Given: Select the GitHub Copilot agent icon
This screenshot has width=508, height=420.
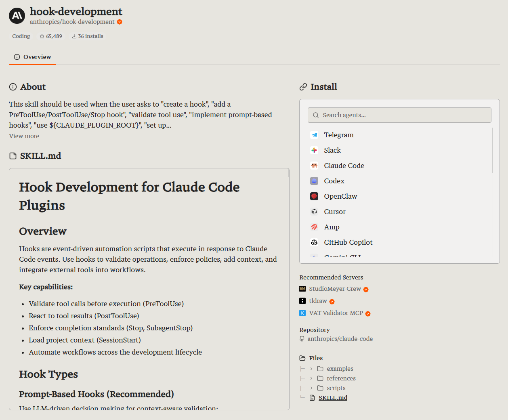Looking at the screenshot, I should [314, 242].
